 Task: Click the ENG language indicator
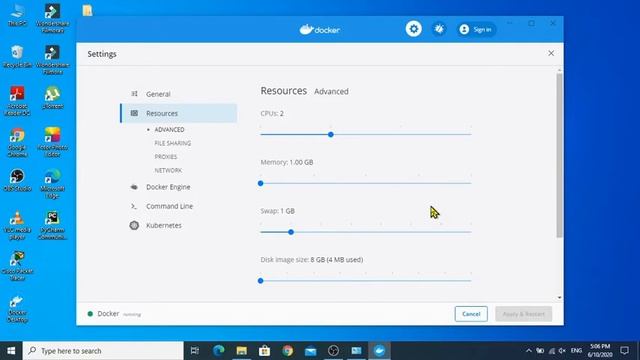[x=576, y=351]
